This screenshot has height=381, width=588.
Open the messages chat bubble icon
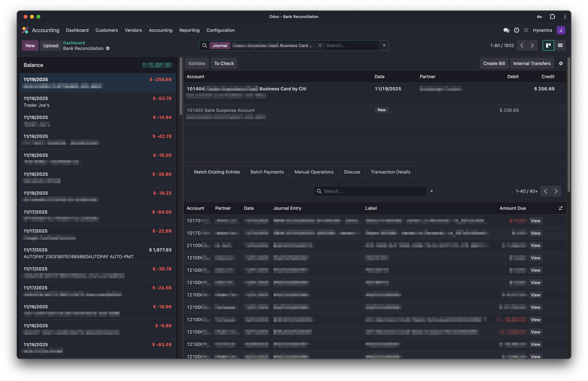pos(506,30)
